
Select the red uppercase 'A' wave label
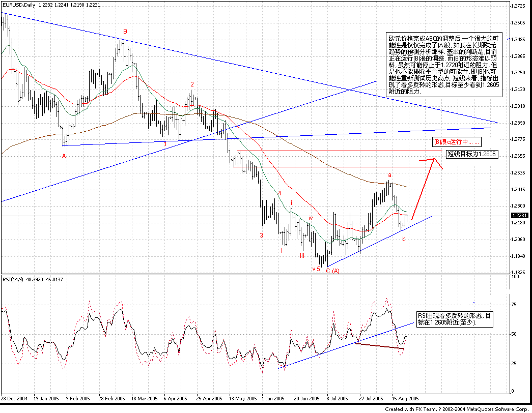[64, 156]
